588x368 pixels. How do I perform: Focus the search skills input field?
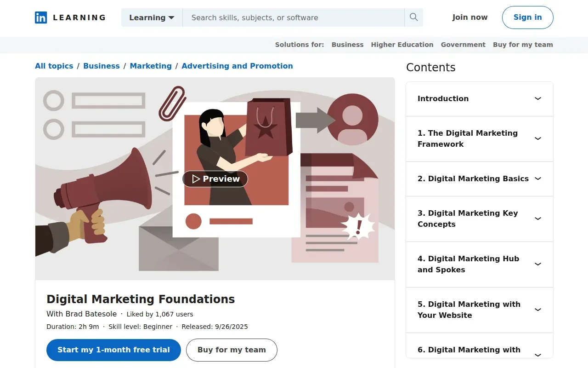coord(294,17)
